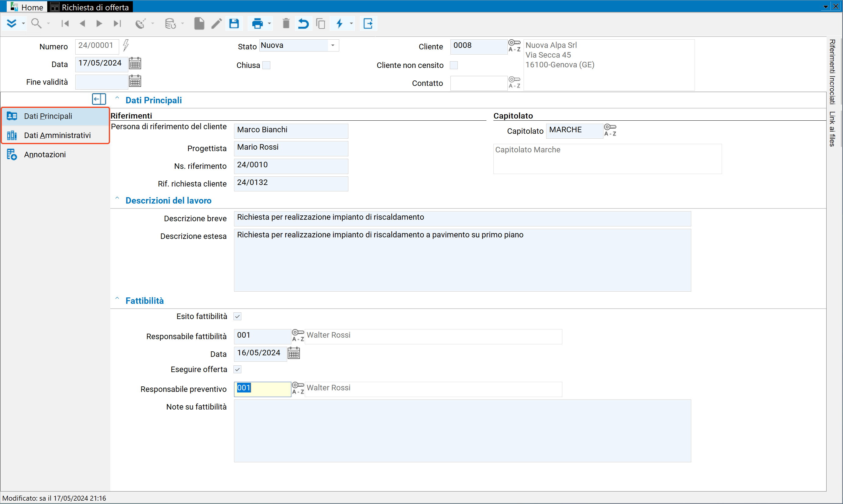Click the duplicate copy icon

[321, 23]
